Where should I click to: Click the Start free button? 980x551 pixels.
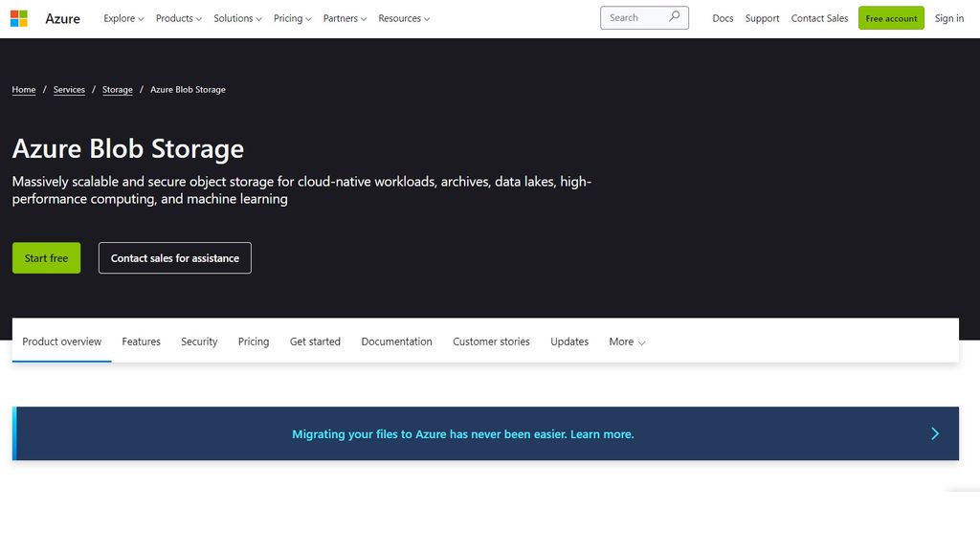46,257
